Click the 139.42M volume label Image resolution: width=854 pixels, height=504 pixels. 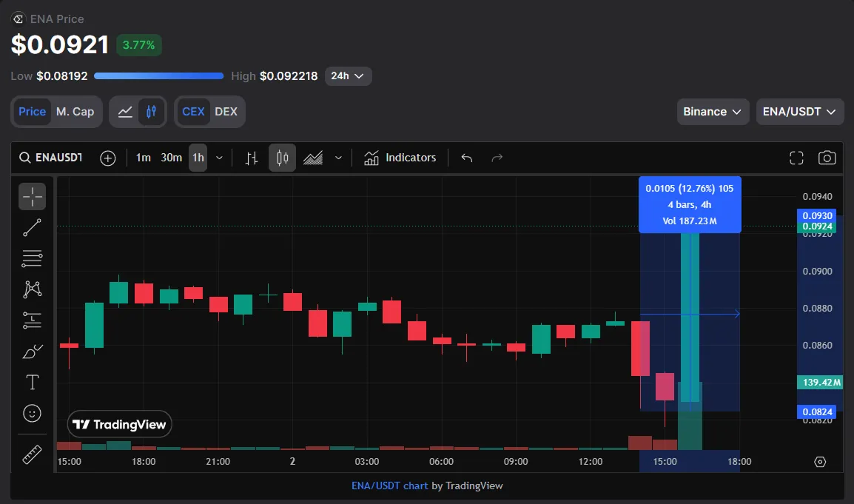820,383
